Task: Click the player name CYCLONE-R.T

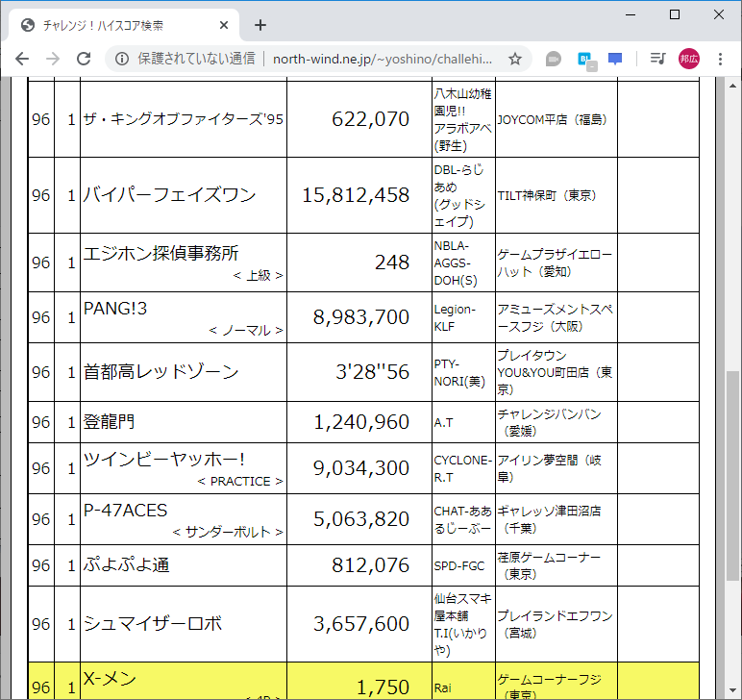Action: [463, 468]
